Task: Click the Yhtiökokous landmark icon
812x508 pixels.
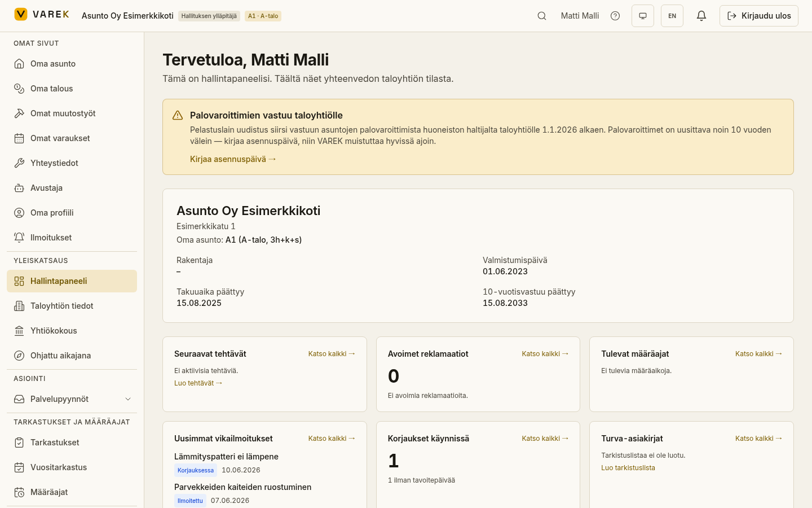Action: pos(19,331)
